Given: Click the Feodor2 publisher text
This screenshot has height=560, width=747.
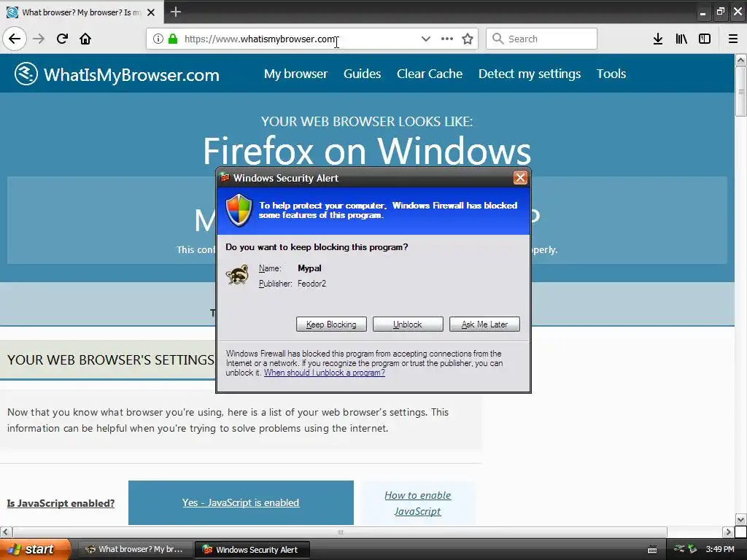Looking at the screenshot, I should click(x=312, y=284).
